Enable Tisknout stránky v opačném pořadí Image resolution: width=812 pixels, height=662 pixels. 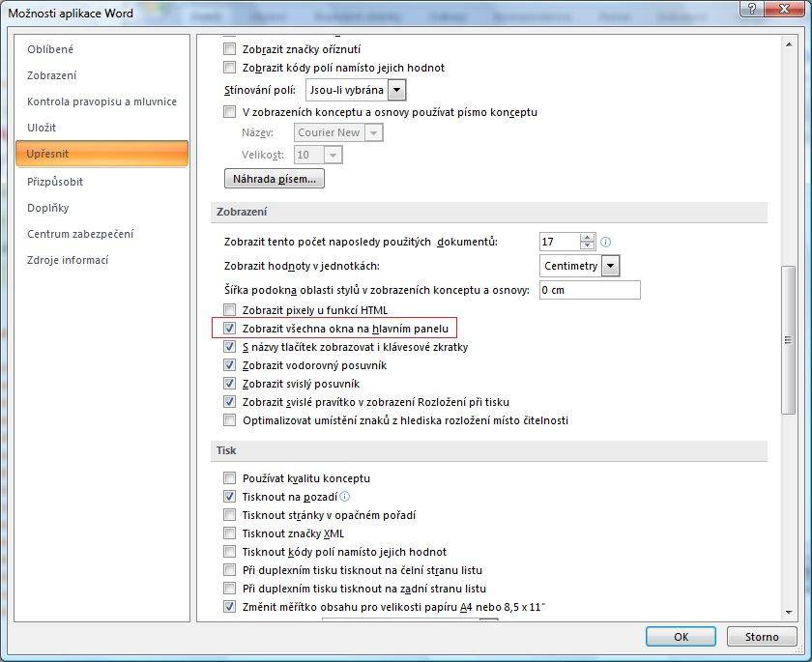[x=229, y=515]
